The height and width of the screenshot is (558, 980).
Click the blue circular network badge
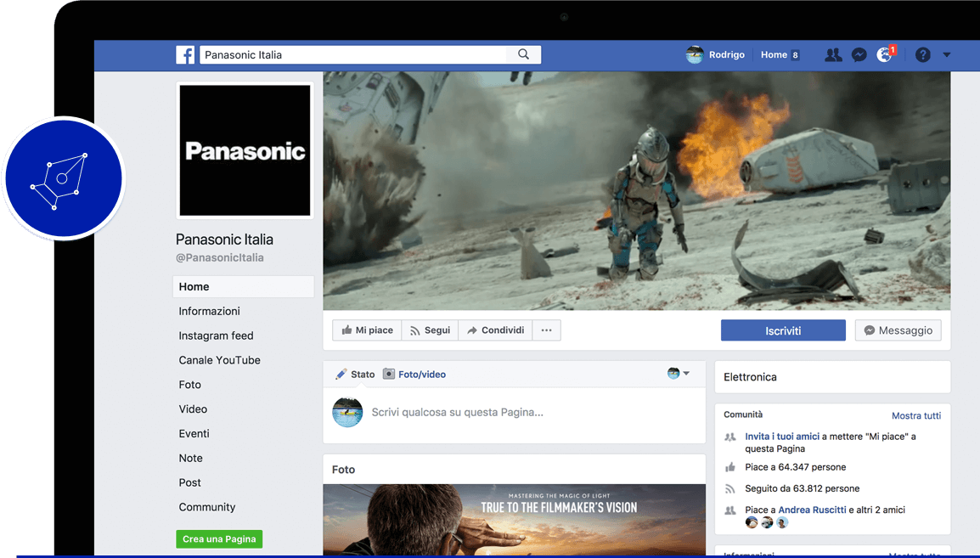point(62,178)
